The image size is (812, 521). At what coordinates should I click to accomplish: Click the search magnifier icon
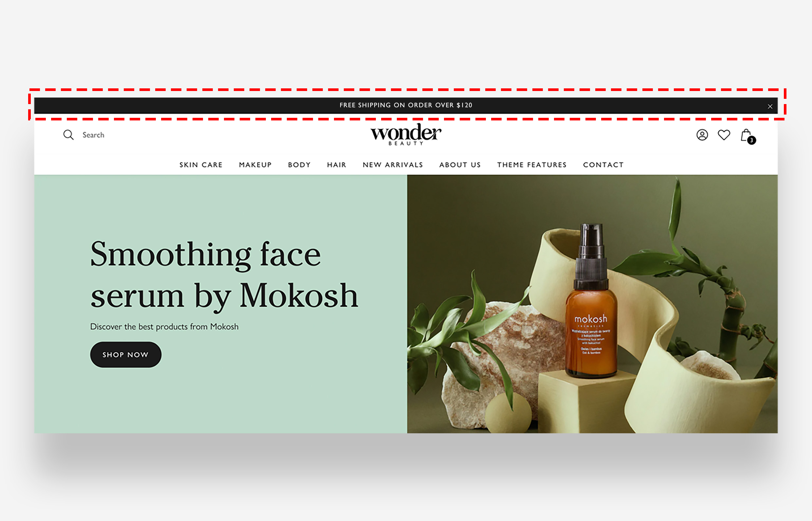[x=68, y=135]
